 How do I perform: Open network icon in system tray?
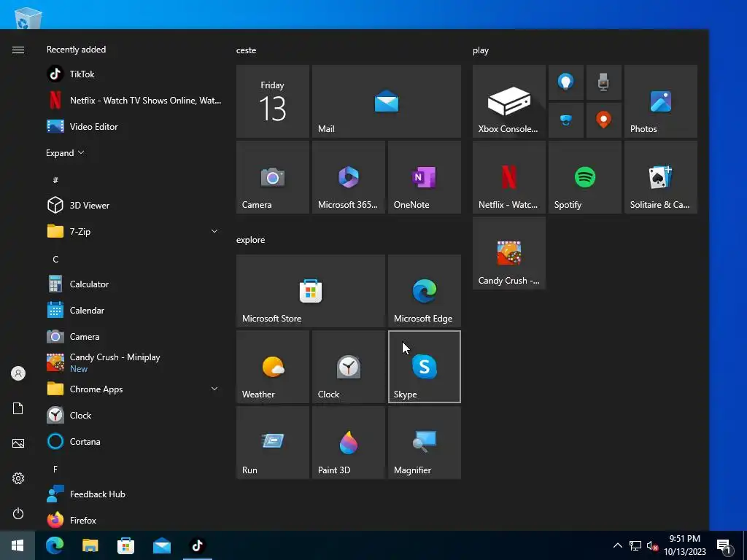[635, 545]
